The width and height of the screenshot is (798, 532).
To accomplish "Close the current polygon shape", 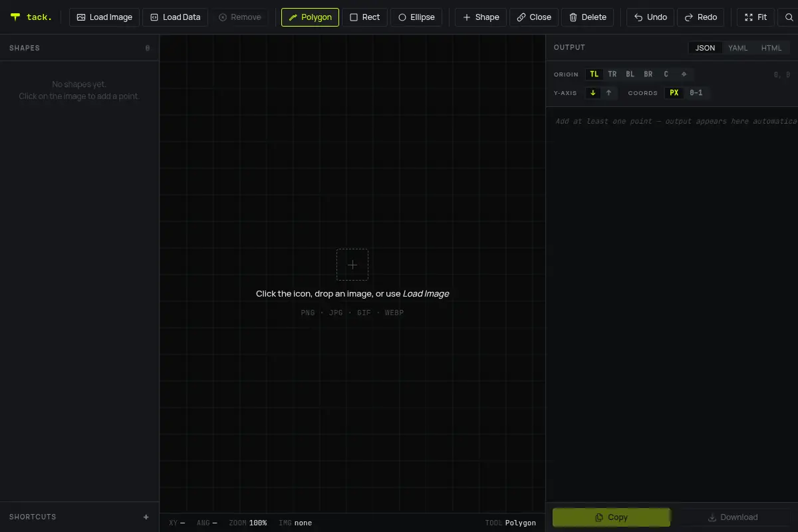I will pyautogui.click(x=534, y=17).
